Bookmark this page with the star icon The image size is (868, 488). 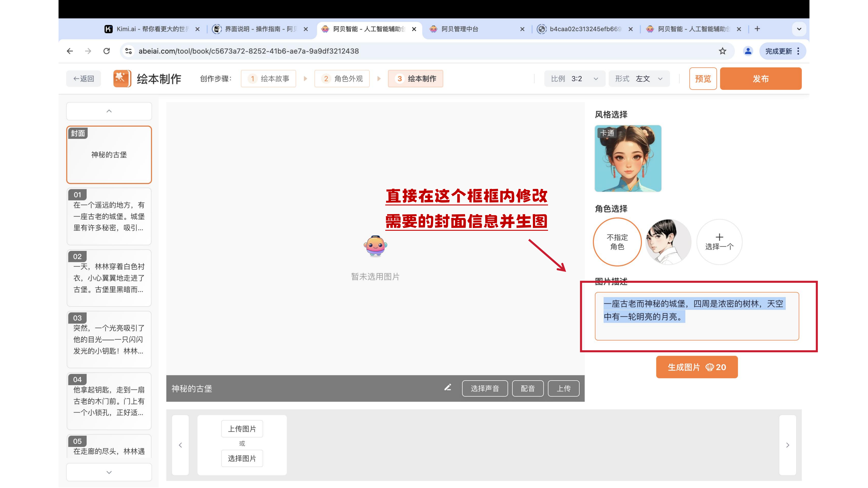click(x=722, y=51)
